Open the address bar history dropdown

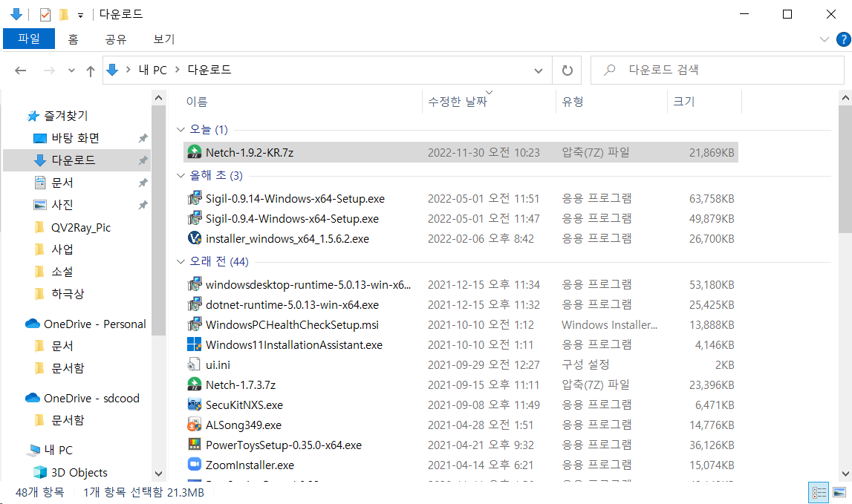(539, 71)
